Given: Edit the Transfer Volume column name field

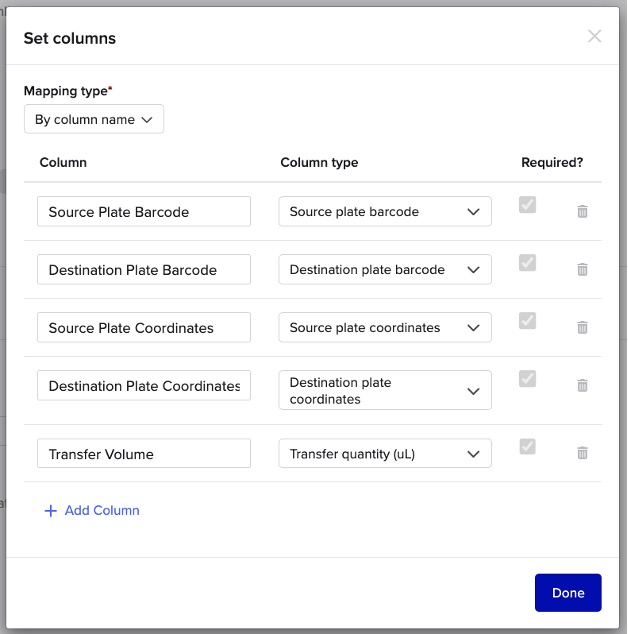Looking at the screenshot, I should coord(144,454).
